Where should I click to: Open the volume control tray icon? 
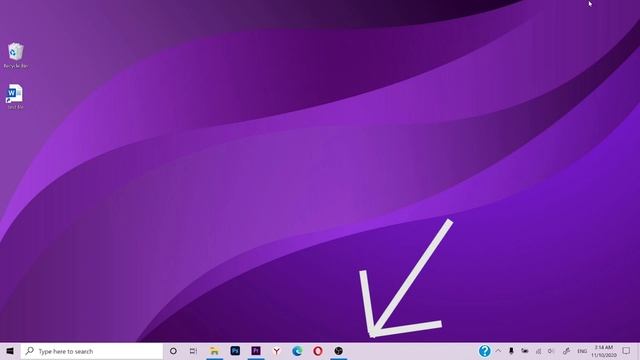(x=551, y=351)
